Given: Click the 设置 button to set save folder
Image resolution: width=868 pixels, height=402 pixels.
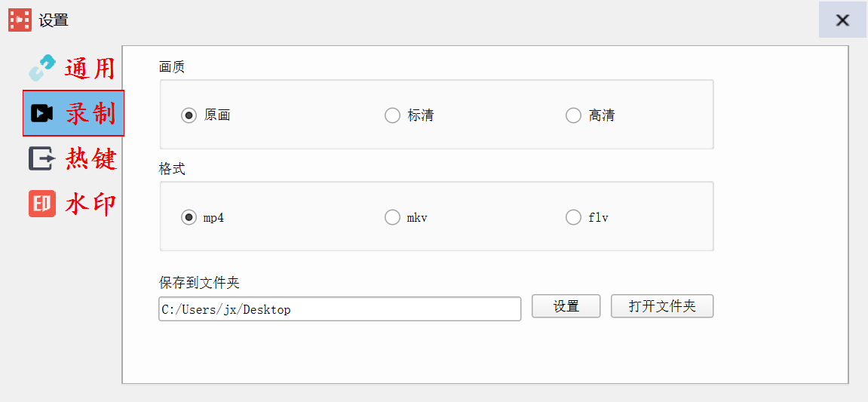Looking at the screenshot, I should [x=566, y=306].
